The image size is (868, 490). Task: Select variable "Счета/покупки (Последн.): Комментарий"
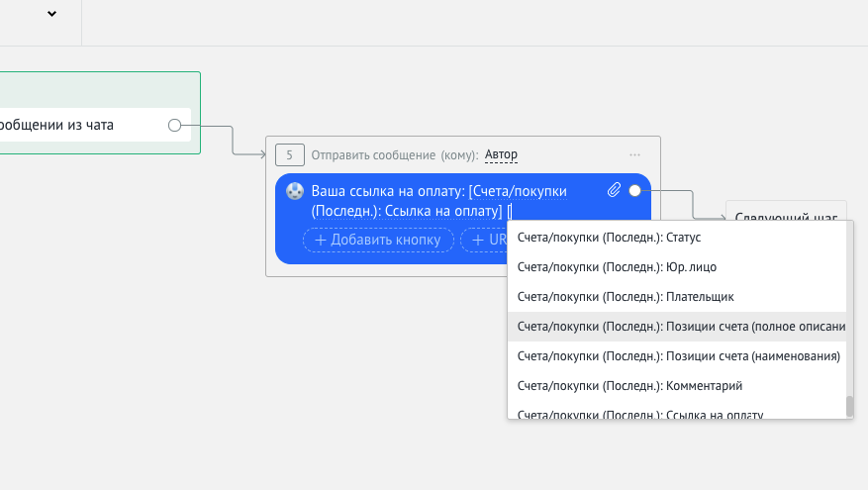click(x=676, y=386)
